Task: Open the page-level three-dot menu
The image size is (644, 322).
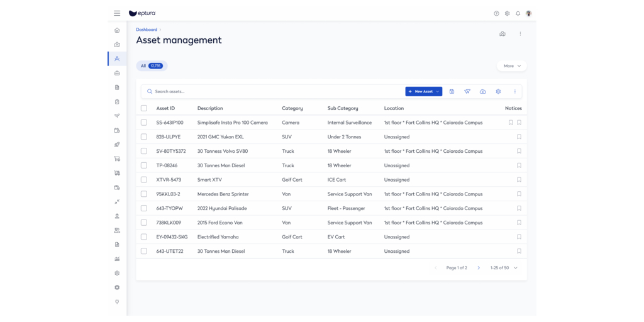Action: coord(520,34)
